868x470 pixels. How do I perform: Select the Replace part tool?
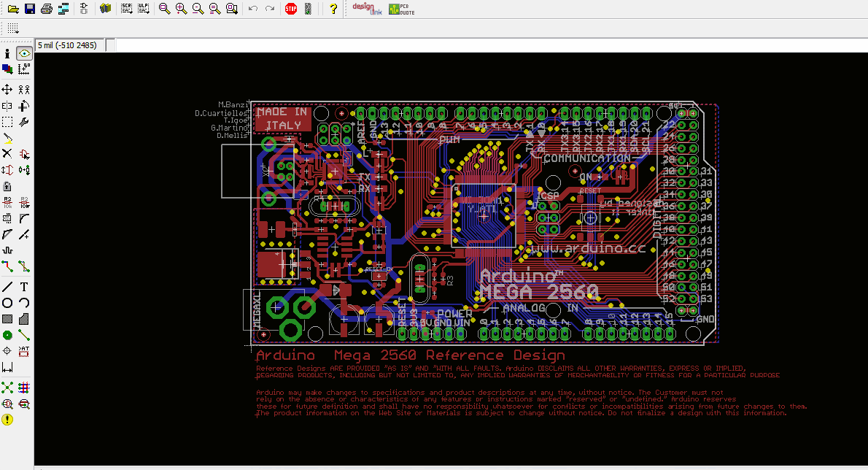tap(24, 170)
